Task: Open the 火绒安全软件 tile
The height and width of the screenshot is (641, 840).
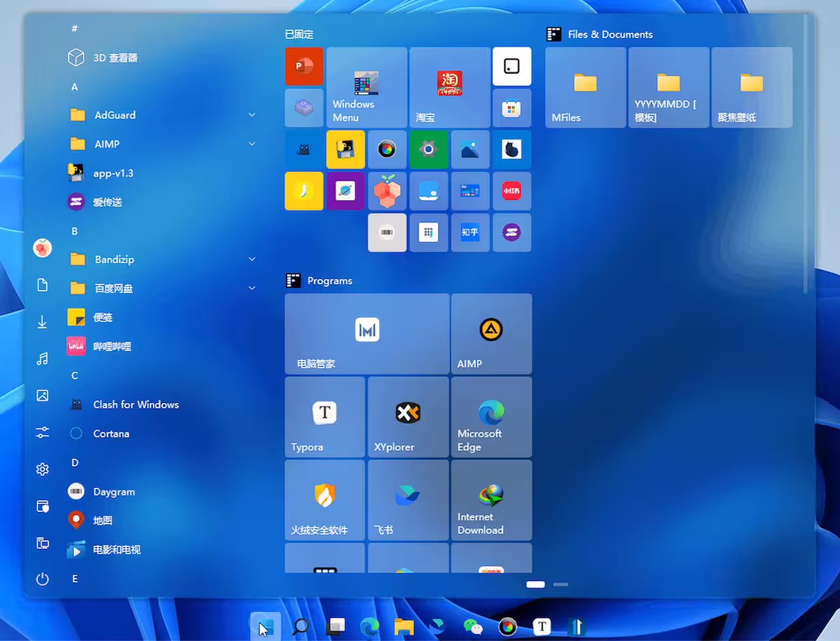Action: click(x=325, y=501)
